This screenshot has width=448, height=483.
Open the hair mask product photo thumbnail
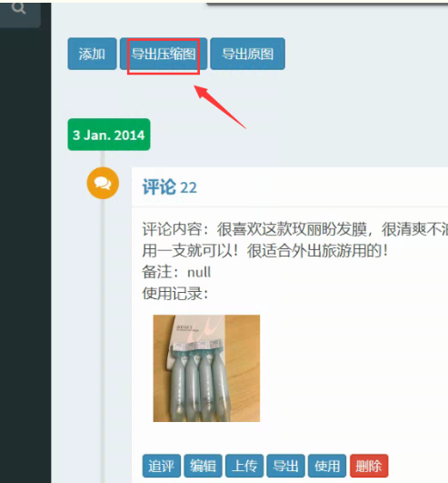point(206,368)
